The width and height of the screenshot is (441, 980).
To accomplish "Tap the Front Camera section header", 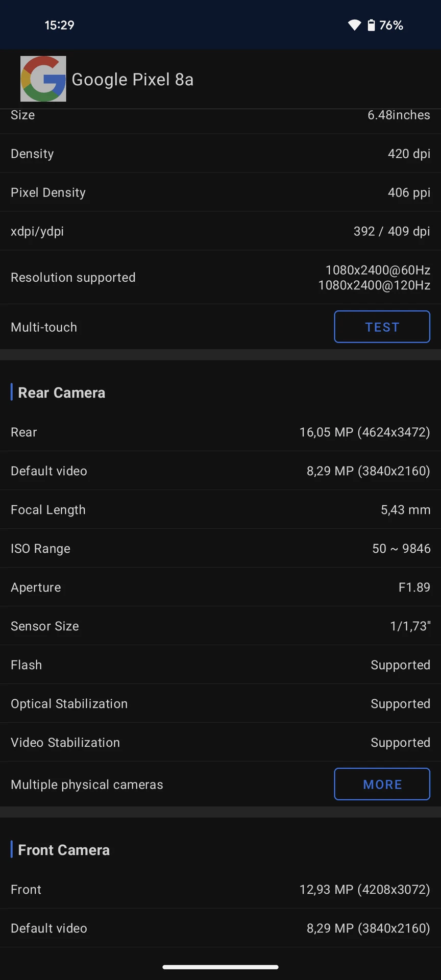I will coord(64,850).
